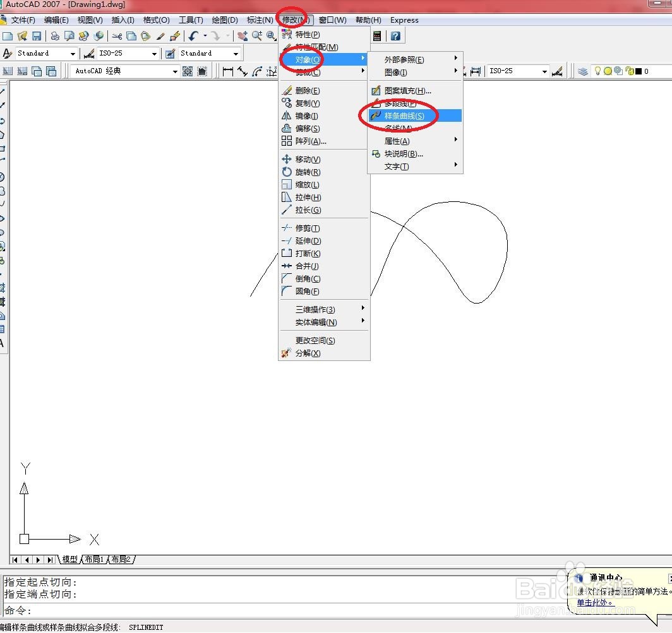The height and width of the screenshot is (633, 672).
Task: Click the Pan realtime hand icon
Action: (x=243, y=36)
